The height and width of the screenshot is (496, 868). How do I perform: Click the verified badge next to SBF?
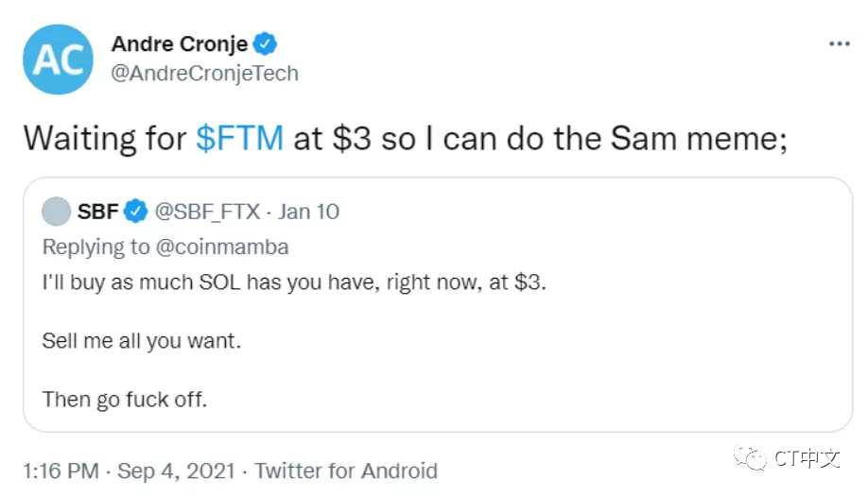[136, 212]
